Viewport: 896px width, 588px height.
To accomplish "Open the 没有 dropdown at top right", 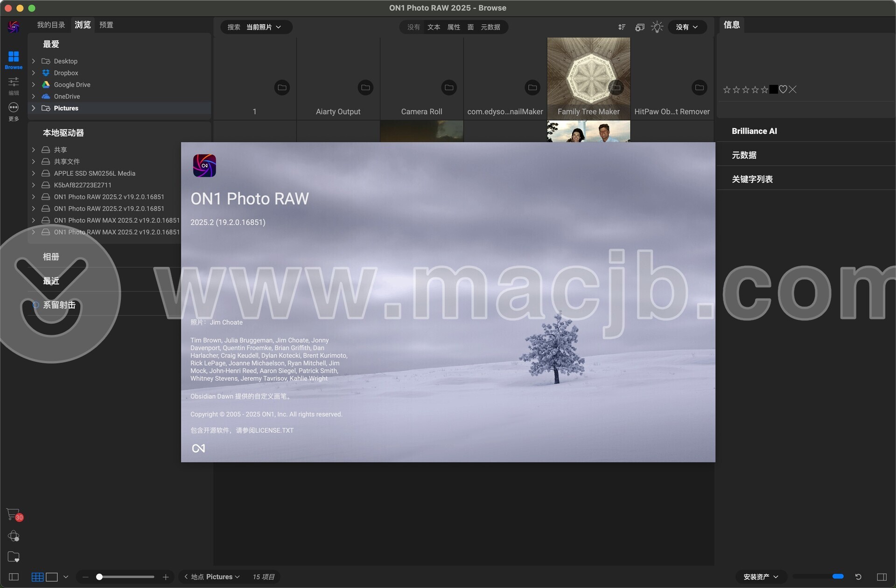I will 687,27.
